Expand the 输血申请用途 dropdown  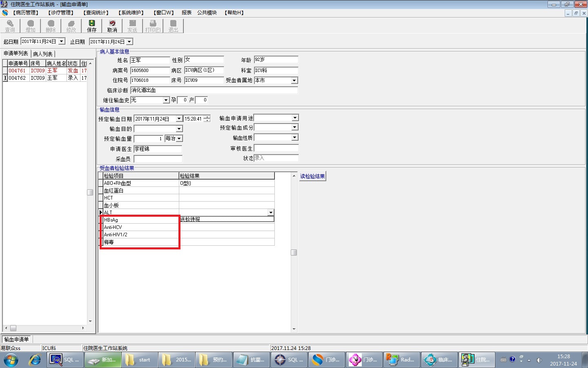[295, 118]
